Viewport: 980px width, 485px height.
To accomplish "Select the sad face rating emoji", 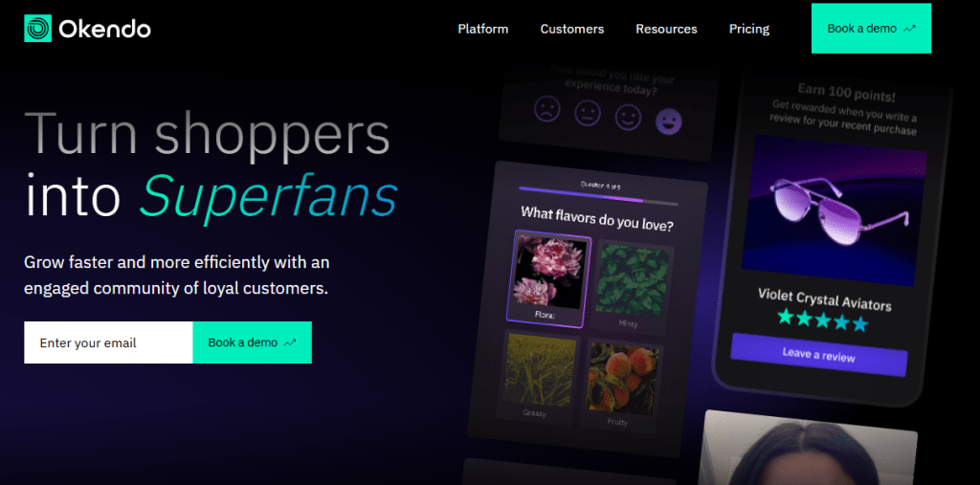I will pos(546,110).
